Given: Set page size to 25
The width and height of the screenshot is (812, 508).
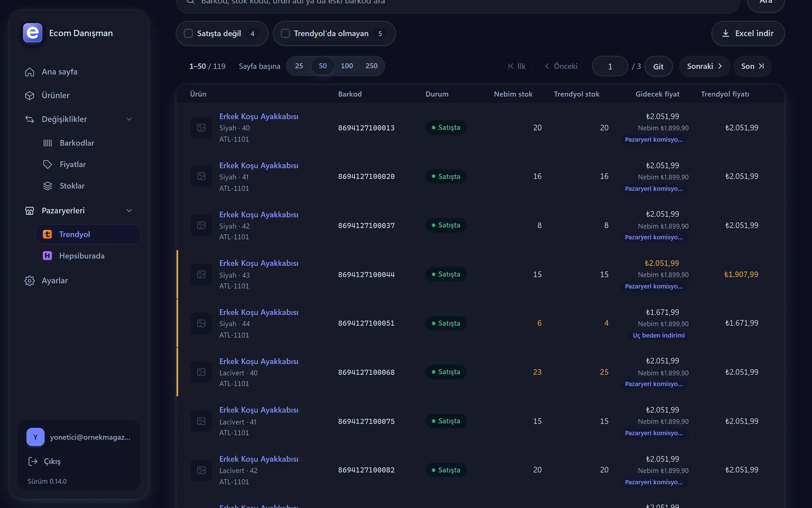Looking at the screenshot, I should (x=299, y=66).
